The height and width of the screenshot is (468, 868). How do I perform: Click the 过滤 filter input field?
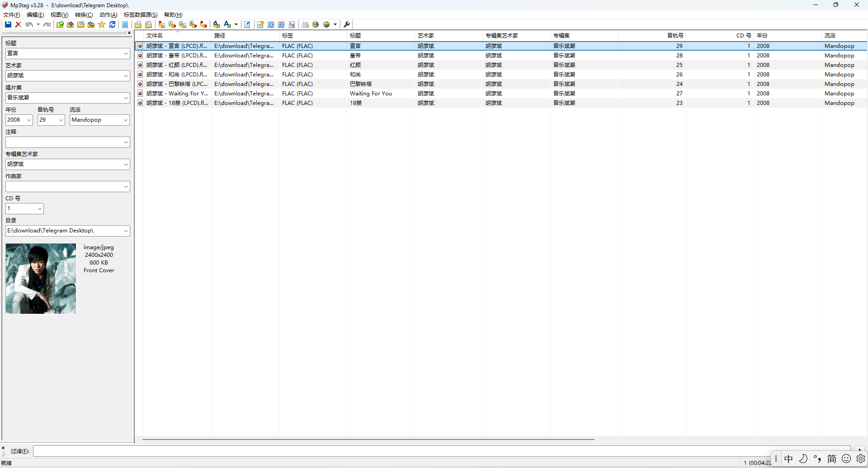point(442,451)
